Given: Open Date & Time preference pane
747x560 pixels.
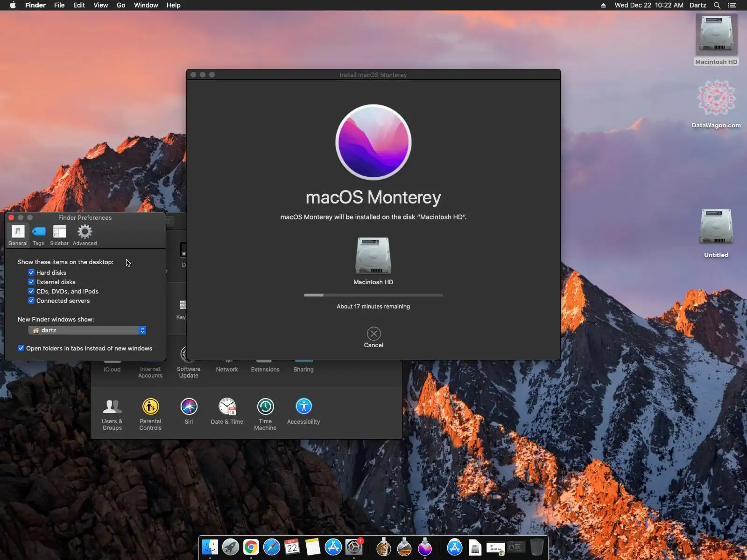Looking at the screenshot, I should (x=227, y=412).
